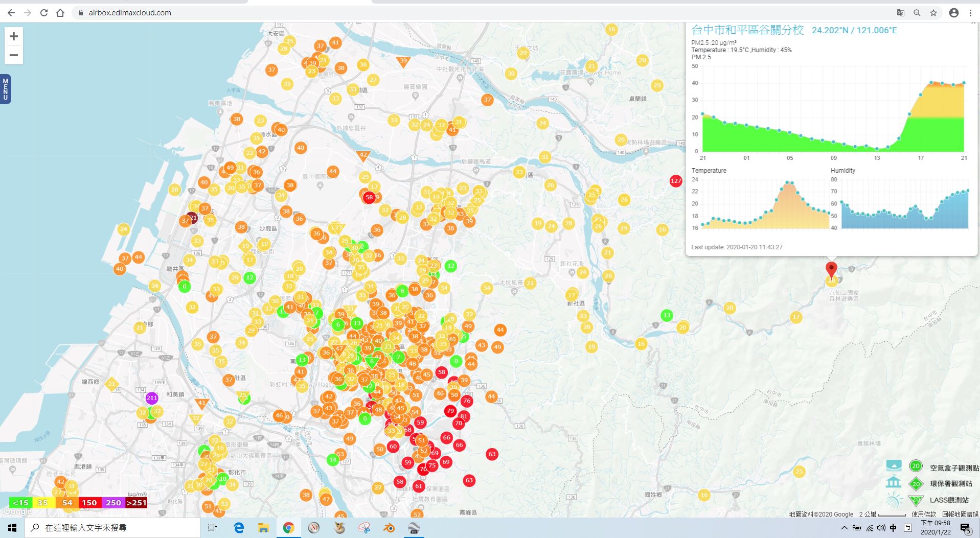Open Task View on taskbar
The height and width of the screenshot is (538, 980).
(x=213, y=528)
